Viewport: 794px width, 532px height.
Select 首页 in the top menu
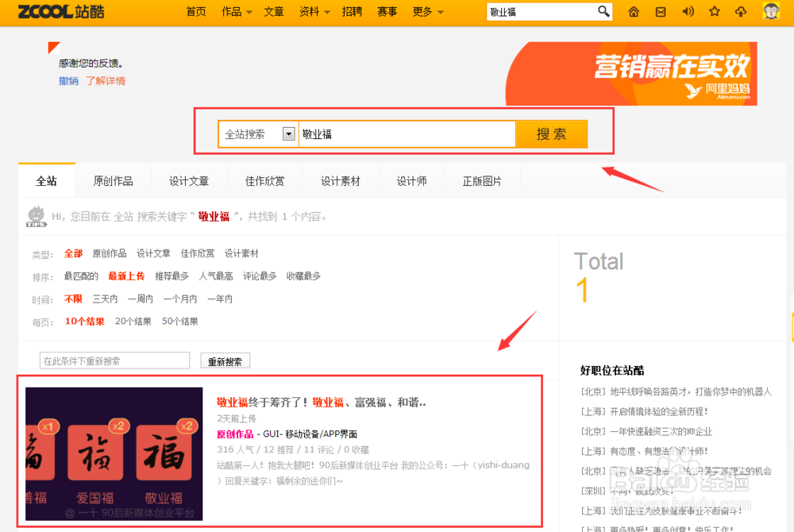click(x=195, y=12)
